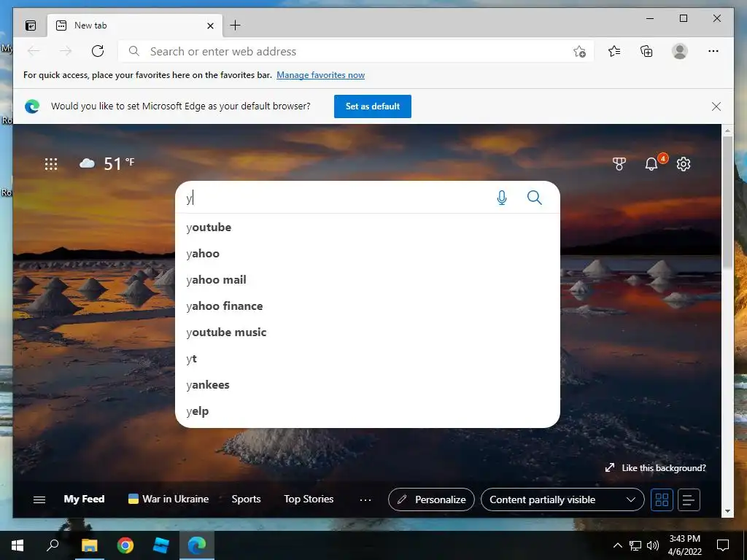Click the Refresh page icon
Image resolution: width=747 pixels, height=560 pixels.
[98, 51]
